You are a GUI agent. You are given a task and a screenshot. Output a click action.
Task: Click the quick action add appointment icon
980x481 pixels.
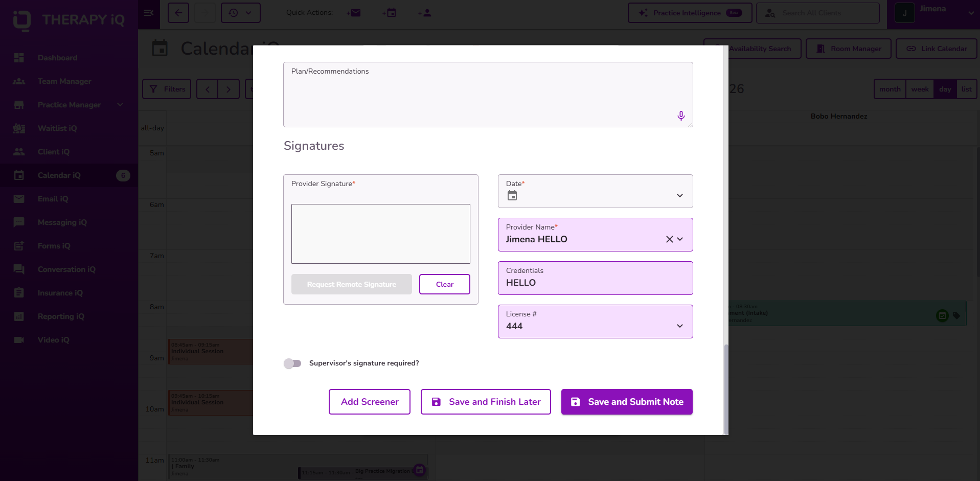389,13
